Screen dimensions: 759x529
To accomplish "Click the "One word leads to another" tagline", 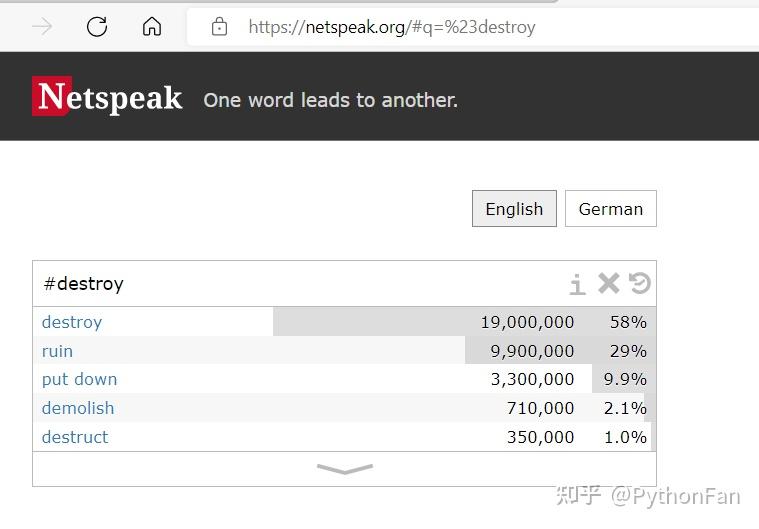I will [x=330, y=100].
